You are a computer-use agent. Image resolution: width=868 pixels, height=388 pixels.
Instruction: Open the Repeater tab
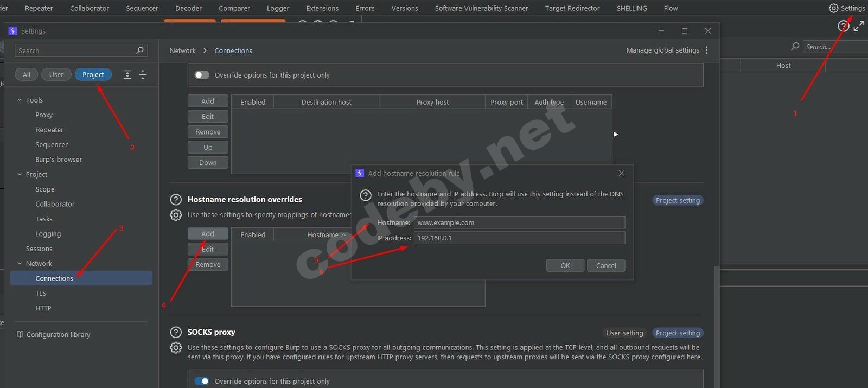coord(39,8)
